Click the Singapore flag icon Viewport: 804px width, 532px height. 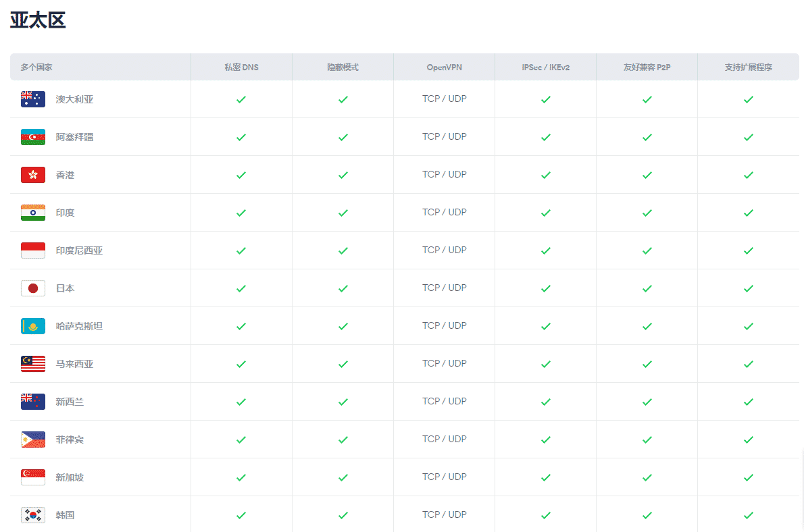point(33,477)
